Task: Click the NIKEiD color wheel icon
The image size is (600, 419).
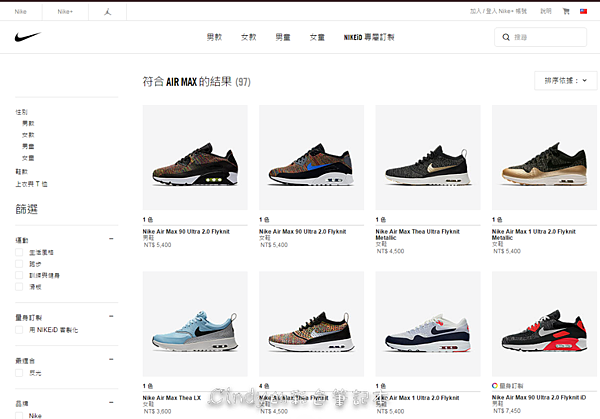Action: tap(495, 385)
